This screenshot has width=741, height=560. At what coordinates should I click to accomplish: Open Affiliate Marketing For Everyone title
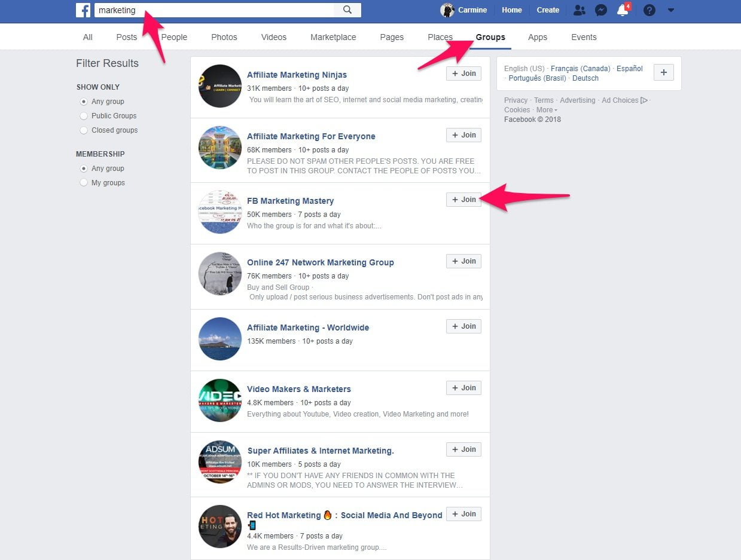[311, 136]
